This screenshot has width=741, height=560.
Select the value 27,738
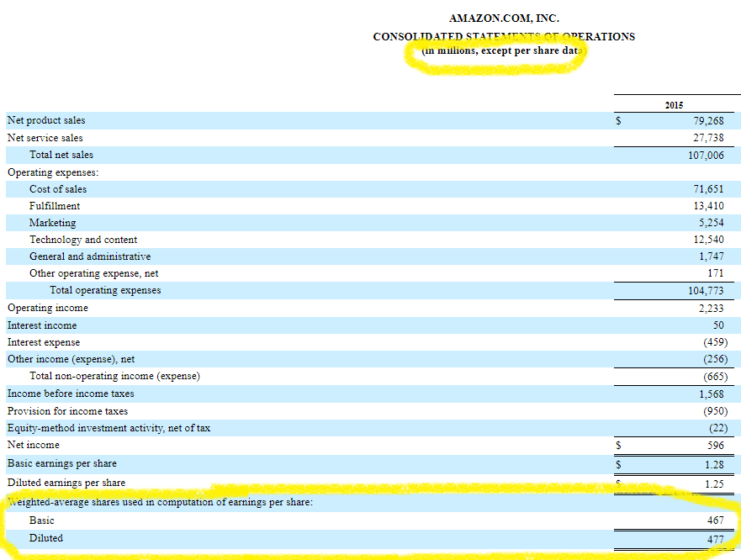coord(708,138)
